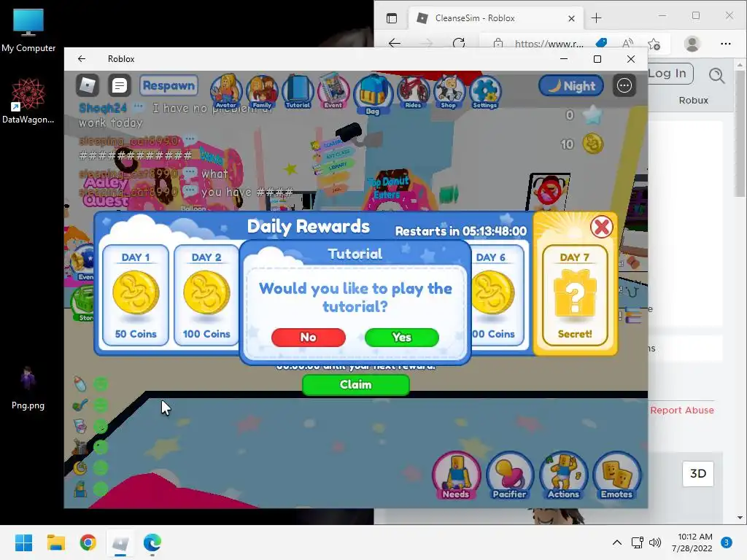
Task: Go back in the Roblox window
Action: 82,58
